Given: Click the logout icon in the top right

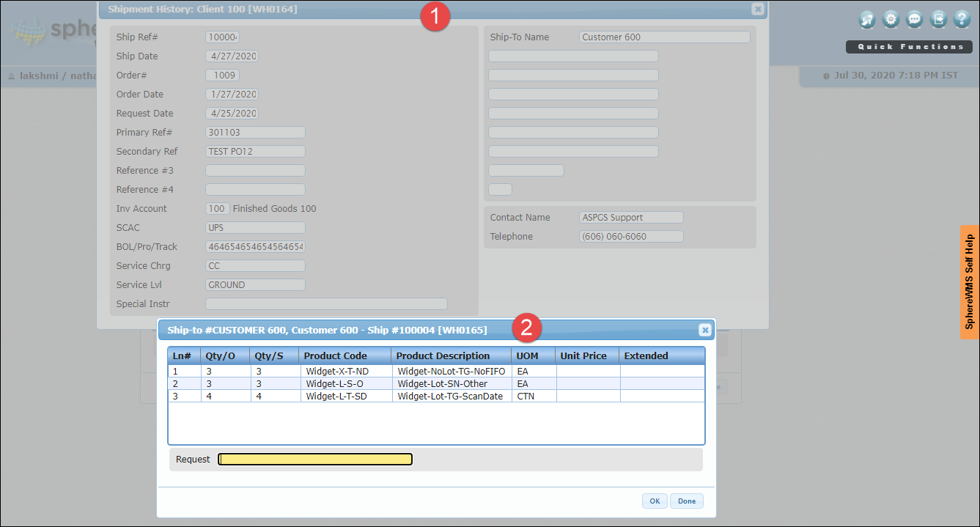Looking at the screenshot, I should (x=938, y=18).
